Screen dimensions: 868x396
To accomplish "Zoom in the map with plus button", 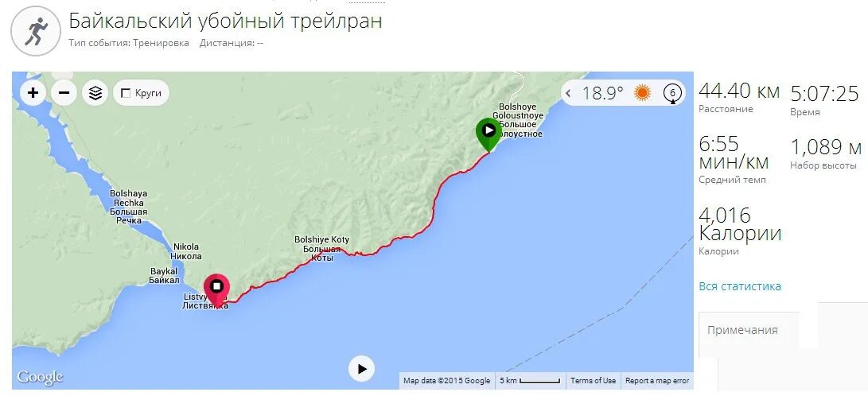I will point(33,93).
